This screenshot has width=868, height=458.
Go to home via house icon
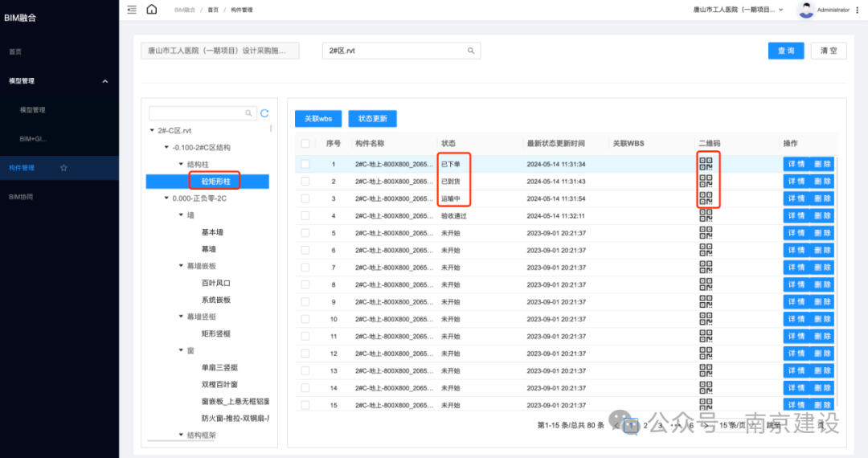152,10
